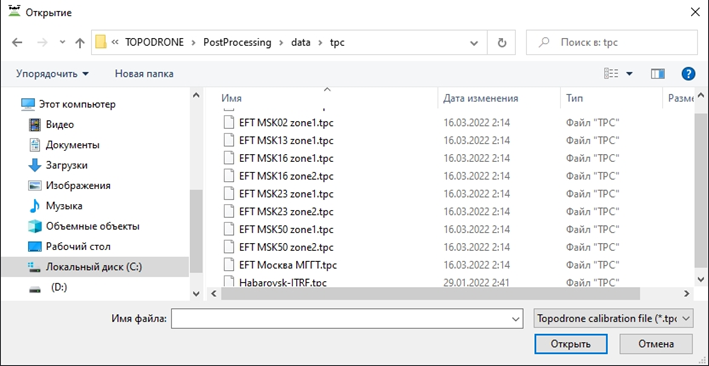The height and width of the screenshot is (366, 709).
Task: Close the Открытие dialog
Action: point(695,12)
